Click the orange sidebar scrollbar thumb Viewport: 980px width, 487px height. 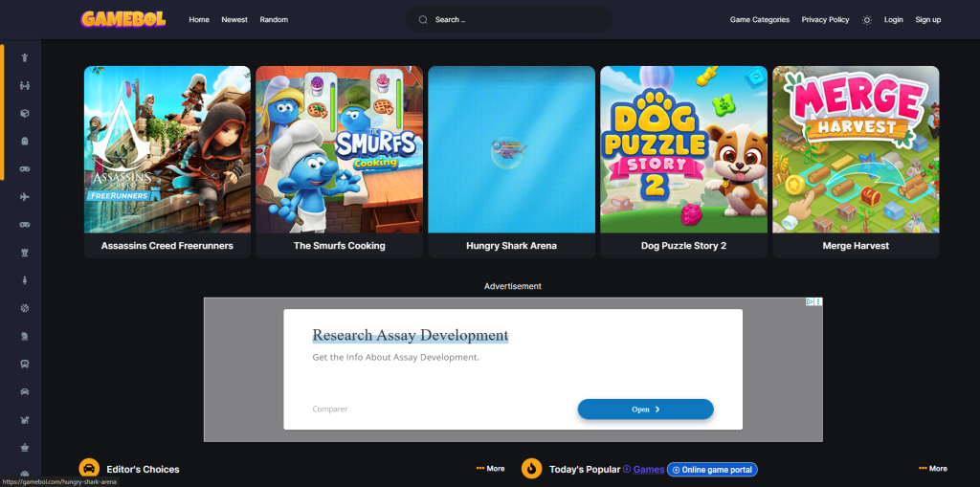coord(2,112)
